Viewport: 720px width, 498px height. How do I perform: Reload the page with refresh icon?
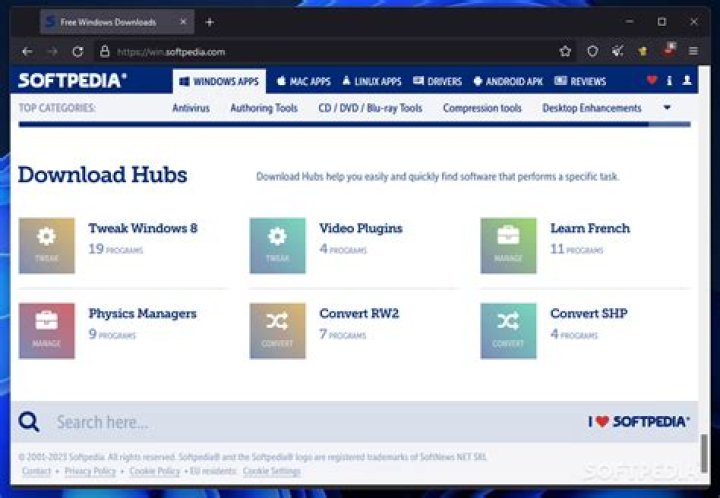[78, 51]
